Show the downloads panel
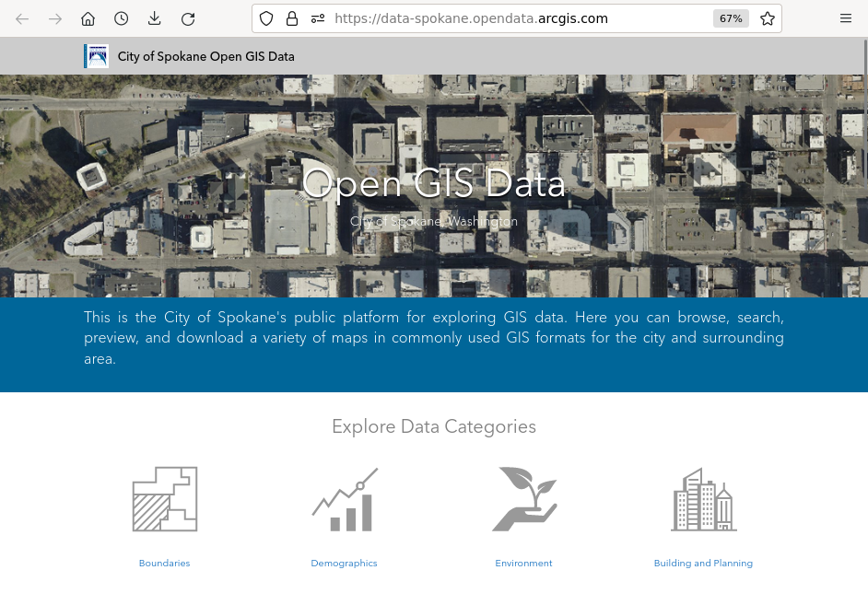Screen dimensions: 868x605 [154, 18]
